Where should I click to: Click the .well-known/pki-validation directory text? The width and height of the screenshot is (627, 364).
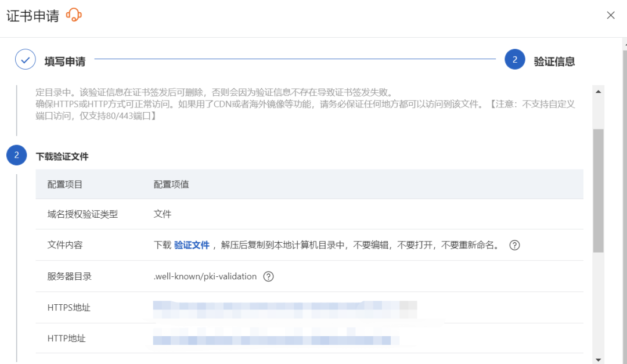[205, 276]
